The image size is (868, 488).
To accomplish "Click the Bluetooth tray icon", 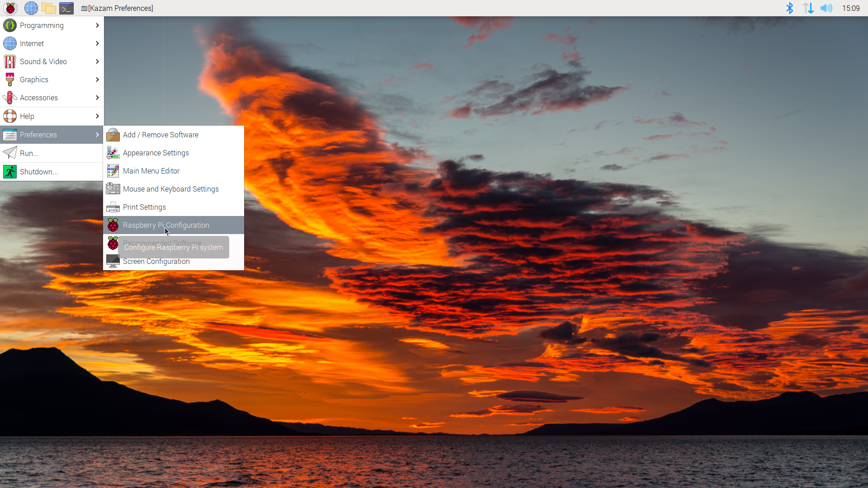I will [789, 8].
